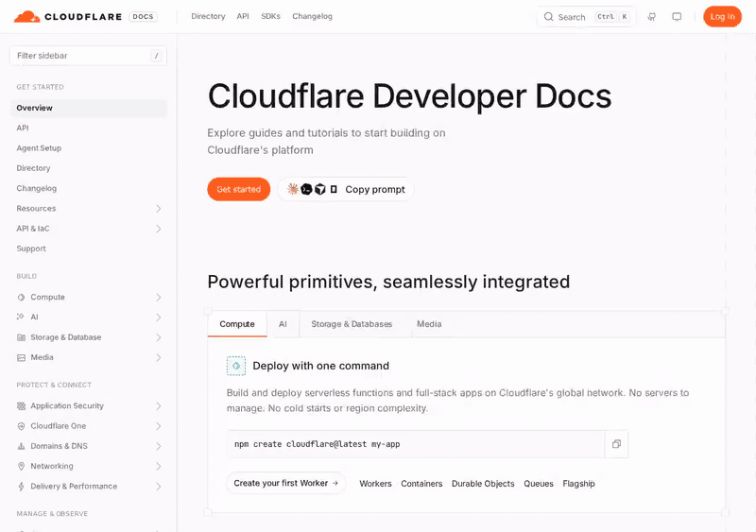
Task: Click the Compute sidebar icon
Action: tap(21, 297)
